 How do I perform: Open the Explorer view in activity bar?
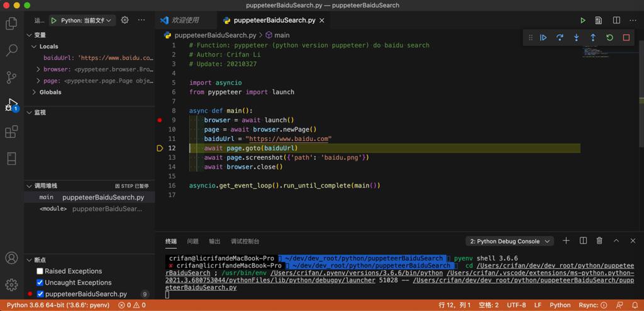click(x=11, y=23)
